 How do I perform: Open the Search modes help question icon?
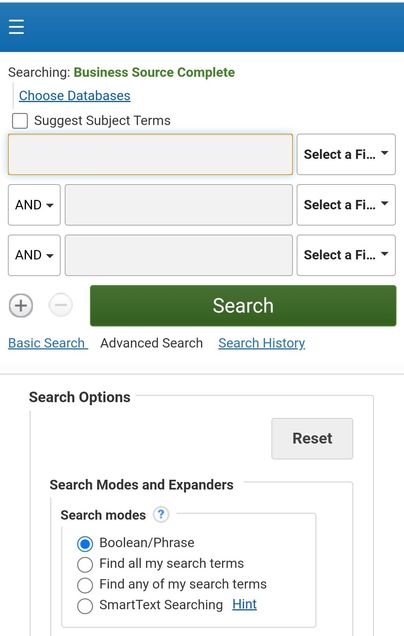pyautogui.click(x=161, y=514)
